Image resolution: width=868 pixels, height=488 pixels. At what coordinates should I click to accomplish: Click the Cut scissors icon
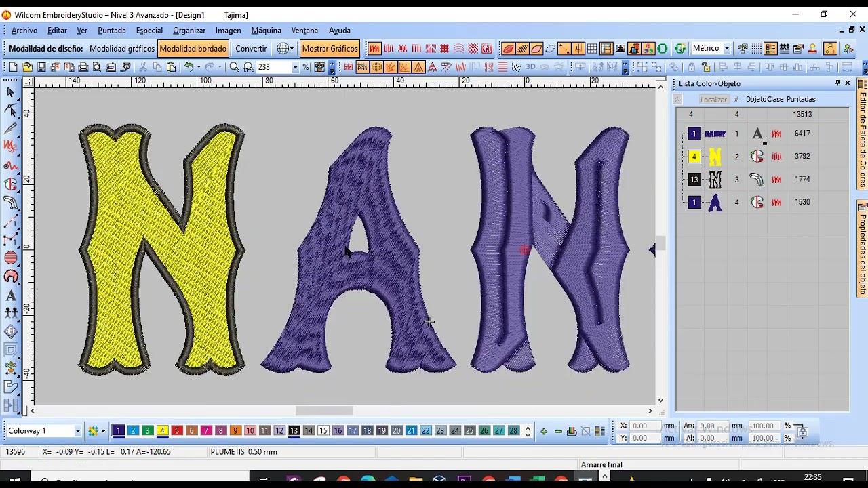click(142, 67)
